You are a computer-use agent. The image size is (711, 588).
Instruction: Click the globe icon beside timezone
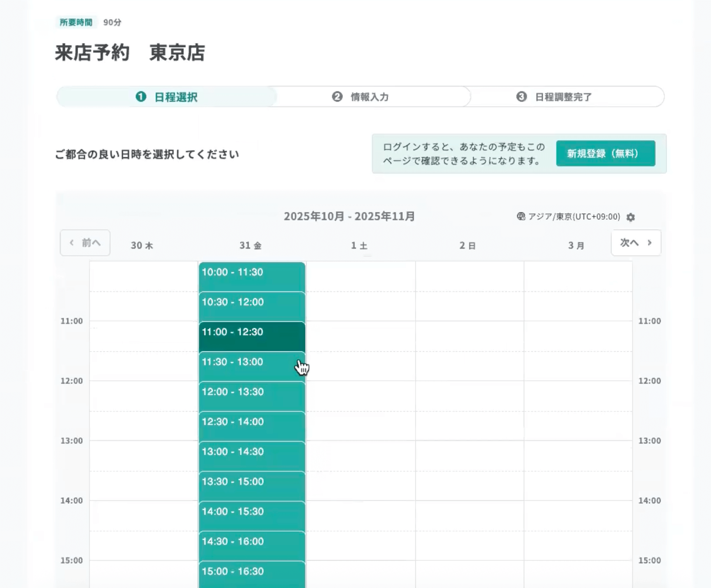click(521, 216)
